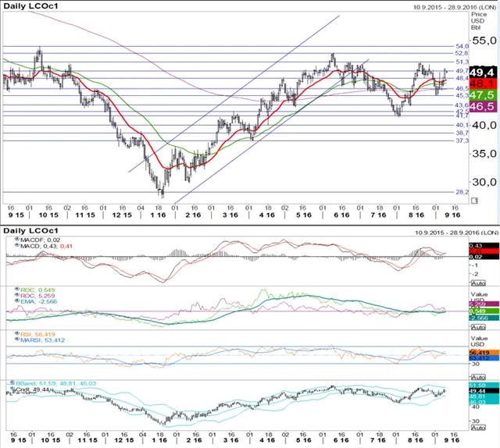Click the Daily LCOc1 title of price chart
Image resolution: width=500 pixels, height=448 pixels.
(x=30, y=6)
